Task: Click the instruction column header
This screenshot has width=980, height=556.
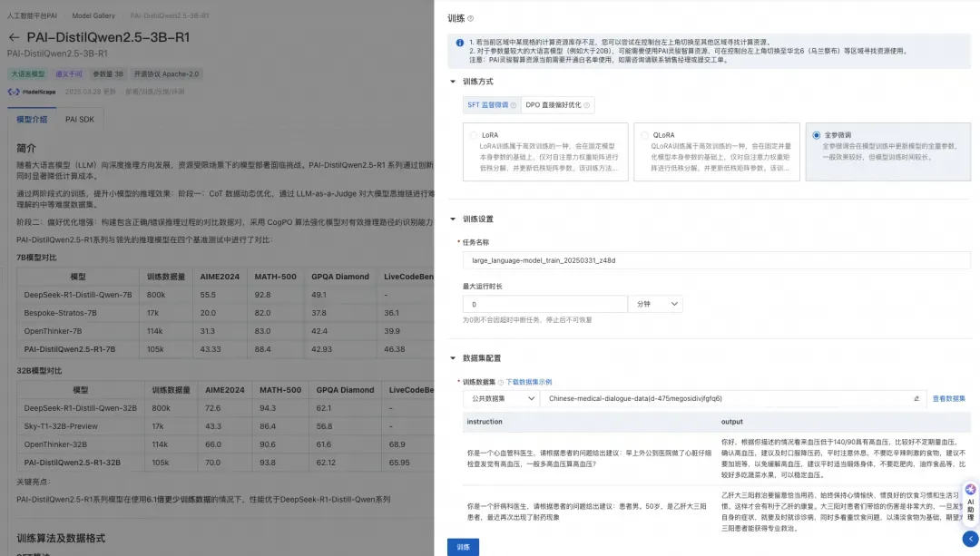Action: pyautogui.click(x=485, y=423)
